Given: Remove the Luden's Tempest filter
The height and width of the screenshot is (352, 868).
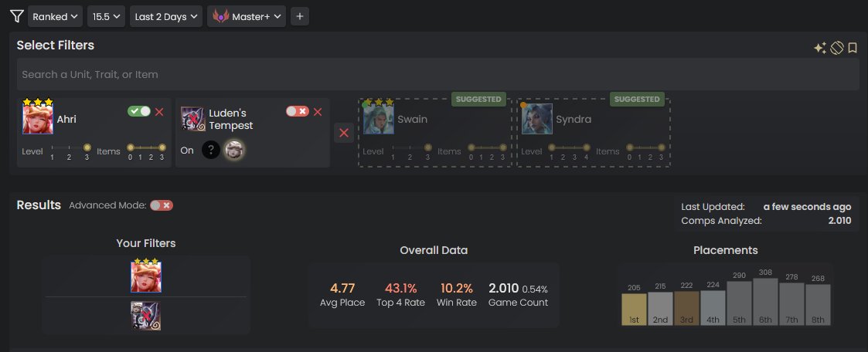Looking at the screenshot, I should click(x=318, y=112).
